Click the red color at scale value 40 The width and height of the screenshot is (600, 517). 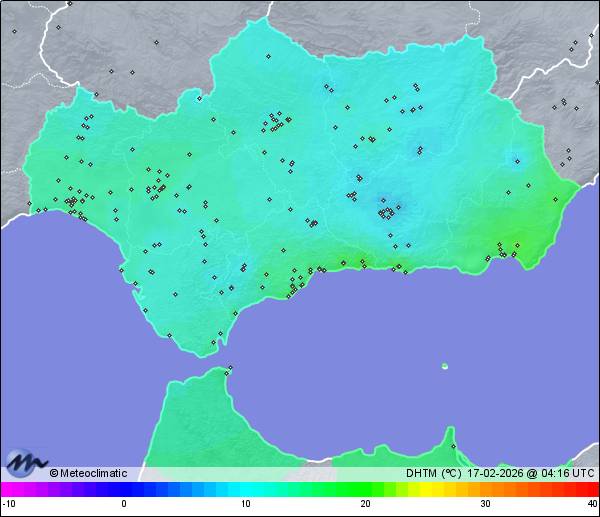593,490
